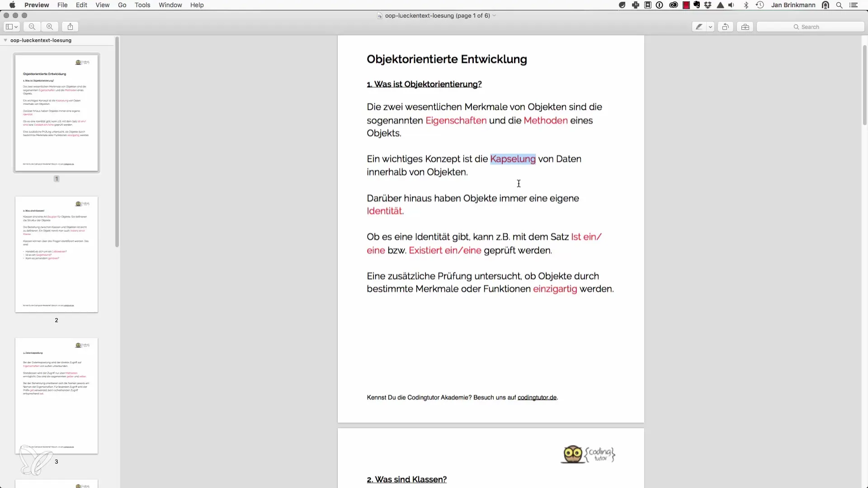Open the Time Machine menu bar icon
Image resolution: width=868 pixels, height=488 pixels.
[x=760, y=5]
